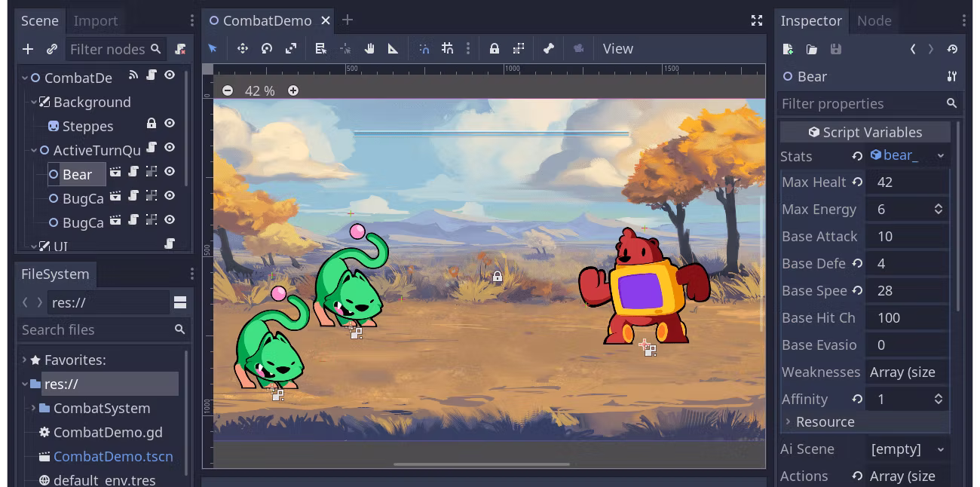This screenshot has height=487, width=980.
Task: Toggle visibility of the CombatDe node
Action: [x=170, y=75]
